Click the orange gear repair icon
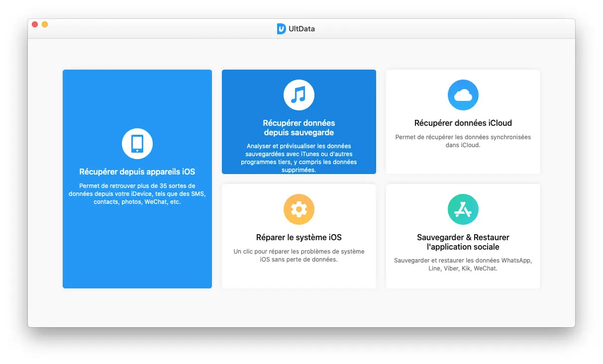The image size is (603, 364). (x=299, y=209)
